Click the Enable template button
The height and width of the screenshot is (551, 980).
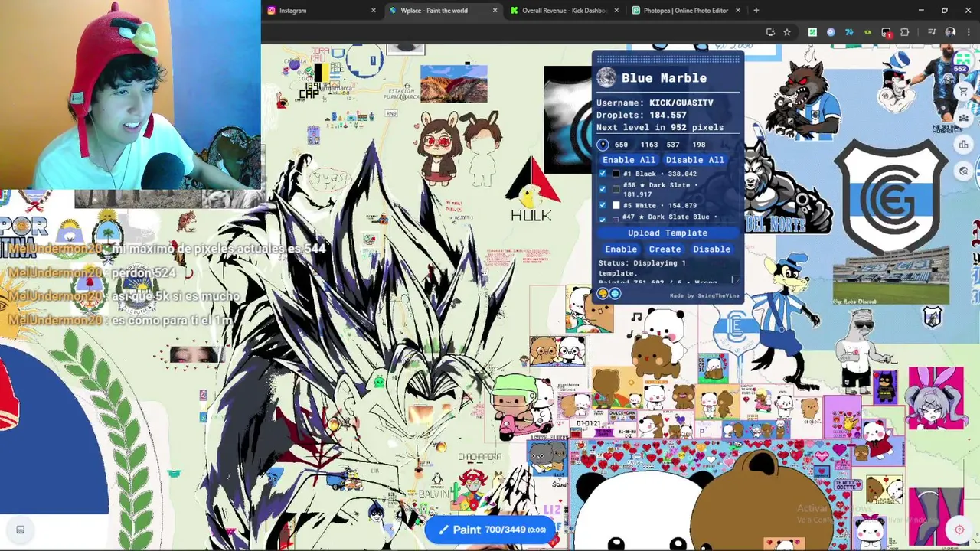pyautogui.click(x=621, y=249)
